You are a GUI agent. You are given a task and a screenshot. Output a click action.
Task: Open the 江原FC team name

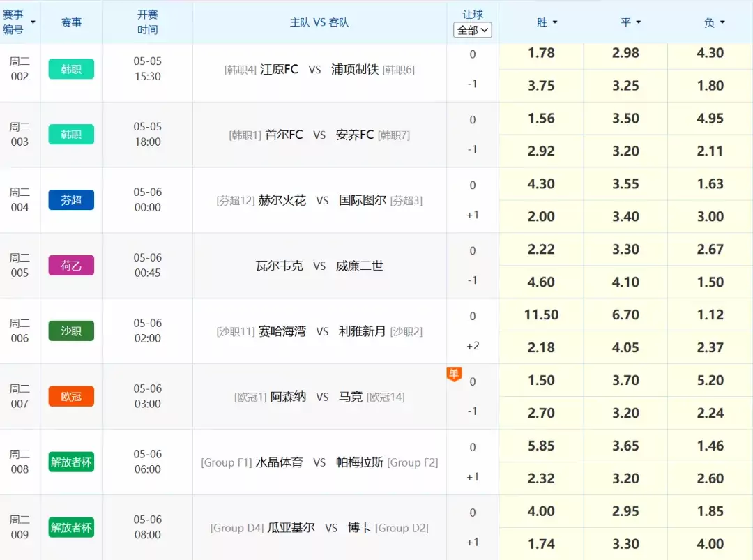[279, 69]
